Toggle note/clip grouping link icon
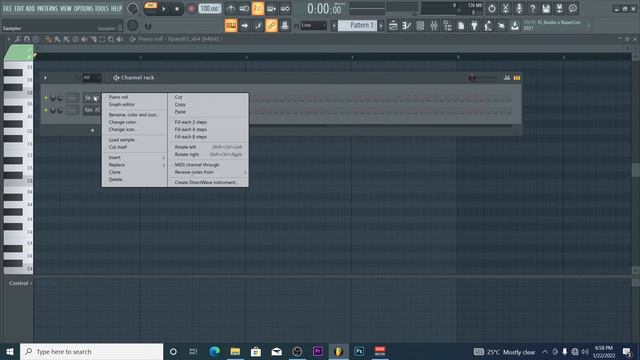The height and width of the screenshot is (360, 640). click(x=271, y=26)
